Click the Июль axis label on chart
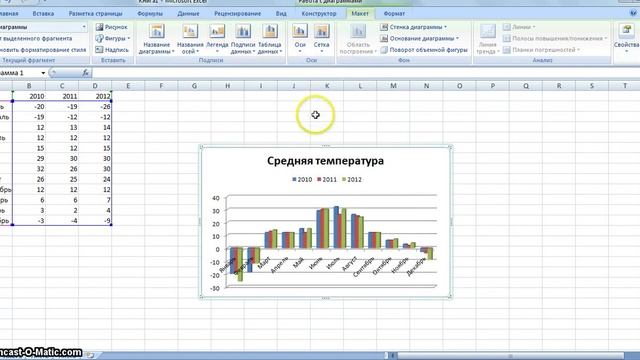 [333, 263]
